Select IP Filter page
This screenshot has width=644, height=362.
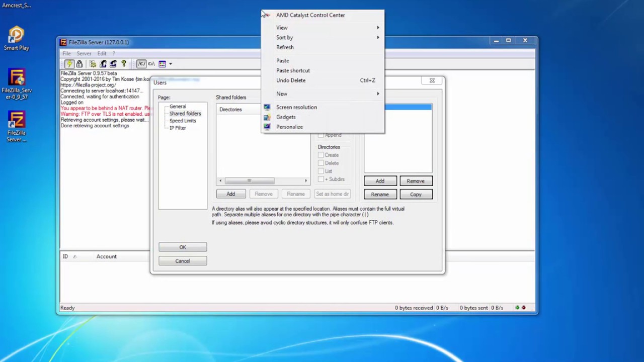[x=178, y=128]
